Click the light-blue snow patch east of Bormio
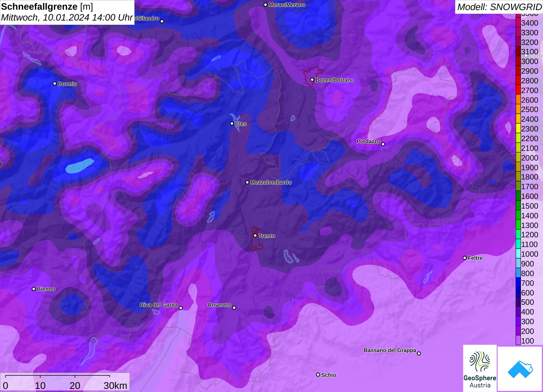Image resolution: width=543 pixels, height=392 pixels. click(80, 166)
